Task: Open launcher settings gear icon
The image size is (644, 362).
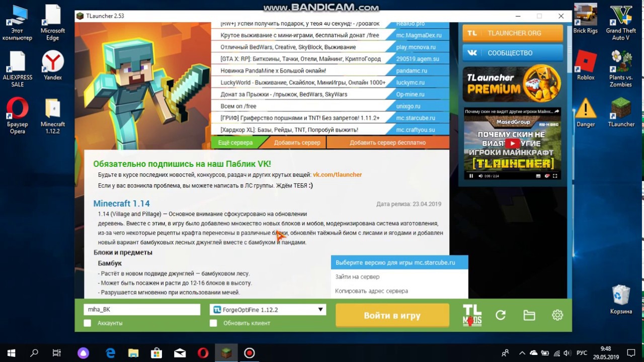Action: 557,315
